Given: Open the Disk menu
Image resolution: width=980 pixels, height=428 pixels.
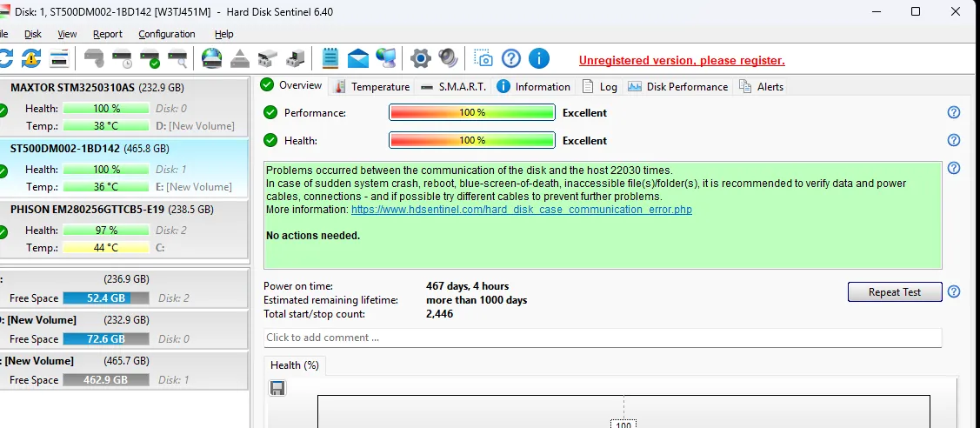Looking at the screenshot, I should [x=33, y=34].
